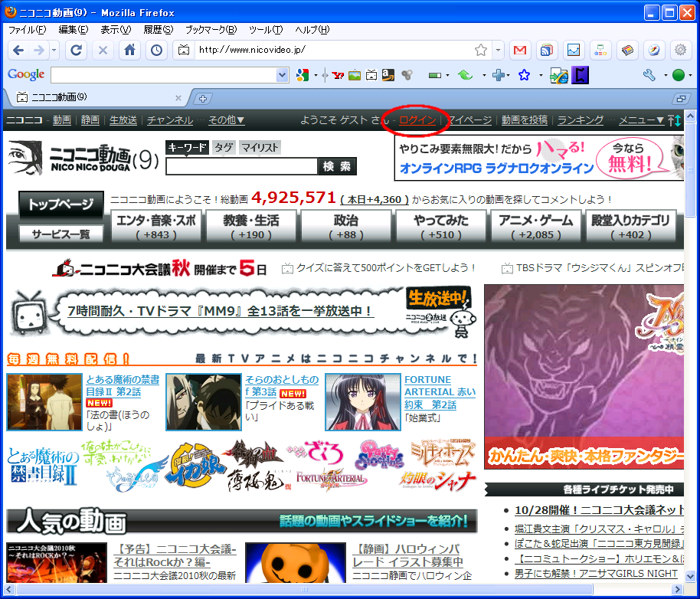Go to the Firefox Home page
This screenshot has height=599, width=700.
pyautogui.click(x=129, y=51)
